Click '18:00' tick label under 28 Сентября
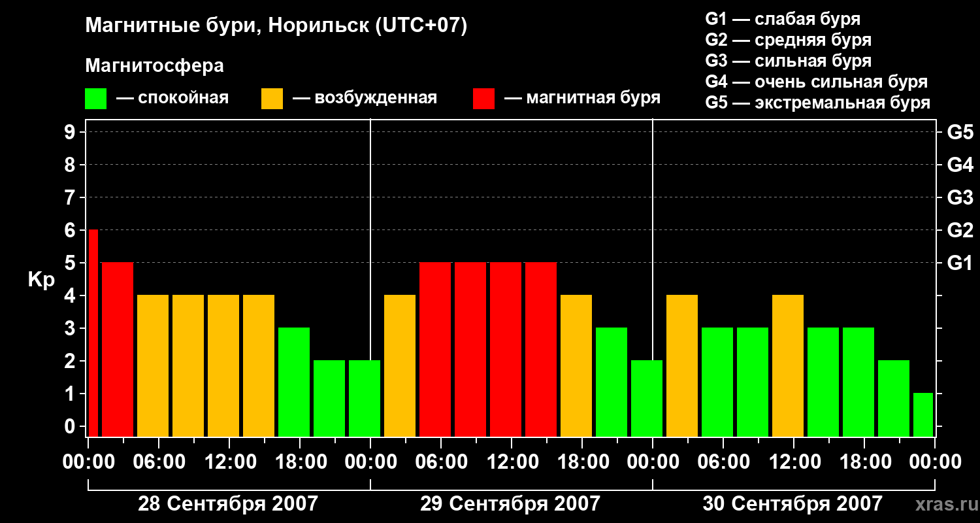The height and width of the screenshot is (523, 980). pyautogui.click(x=300, y=462)
